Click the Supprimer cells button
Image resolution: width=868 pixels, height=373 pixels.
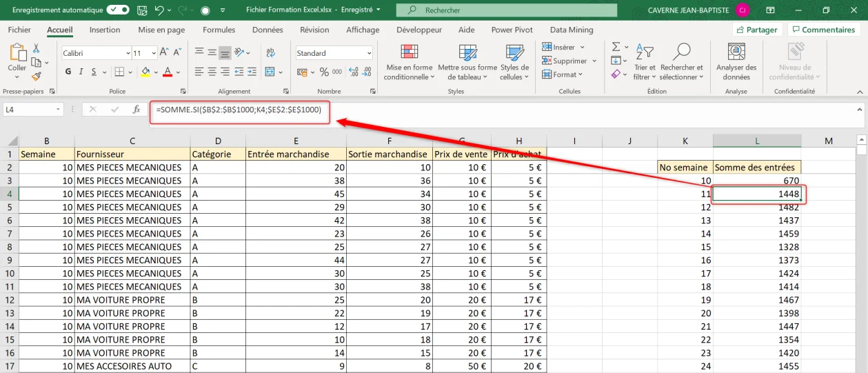tap(569, 61)
